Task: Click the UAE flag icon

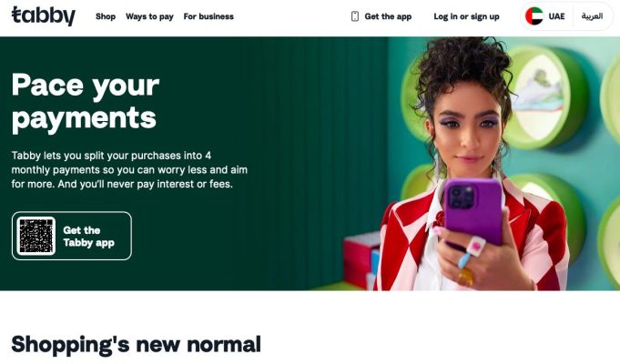Action: [534, 16]
